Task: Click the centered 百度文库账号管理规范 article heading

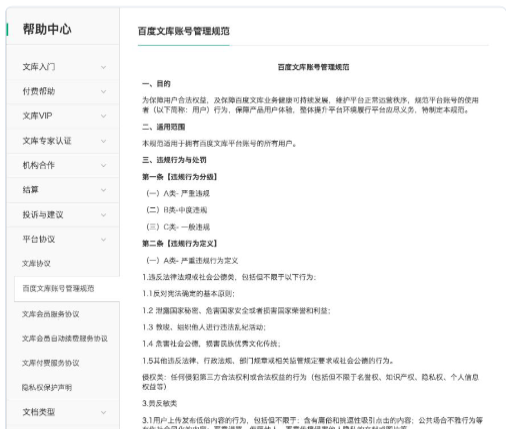Action: coord(313,67)
